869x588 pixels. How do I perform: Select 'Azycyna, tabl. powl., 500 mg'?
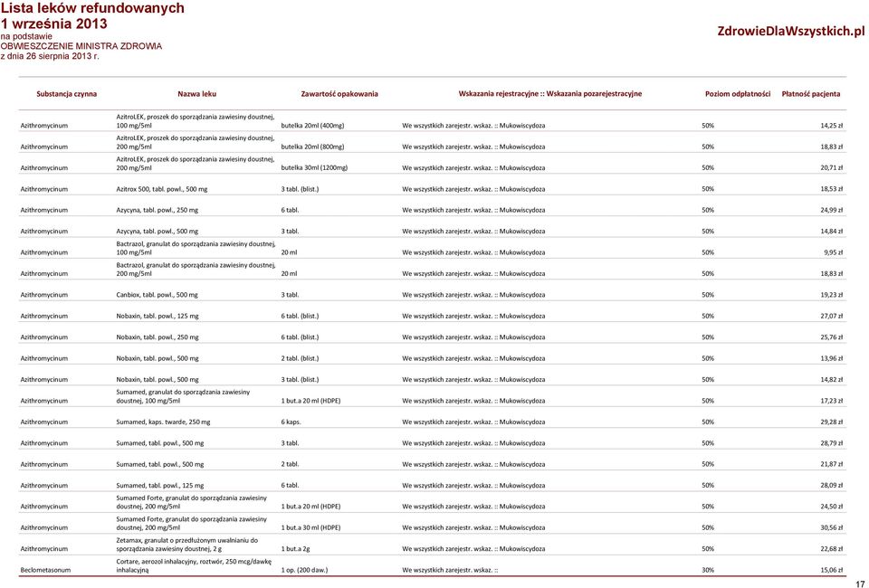pyautogui.click(x=157, y=232)
